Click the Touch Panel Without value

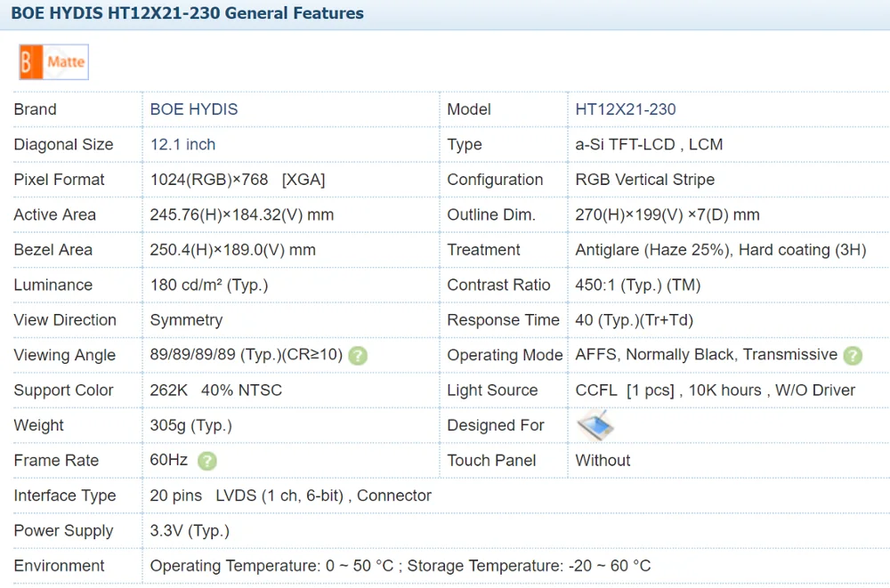(x=603, y=460)
